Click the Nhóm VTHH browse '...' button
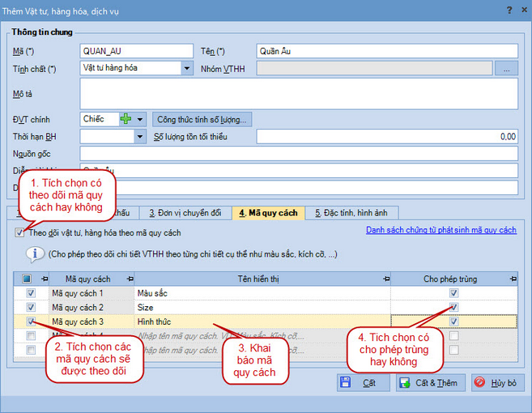This screenshot has height=413, width=532. pos(506,68)
